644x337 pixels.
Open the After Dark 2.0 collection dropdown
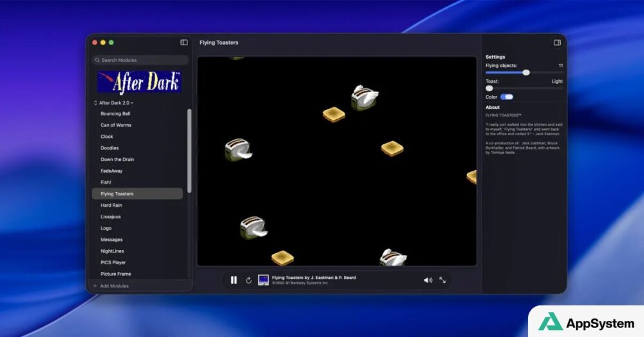click(114, 102)
